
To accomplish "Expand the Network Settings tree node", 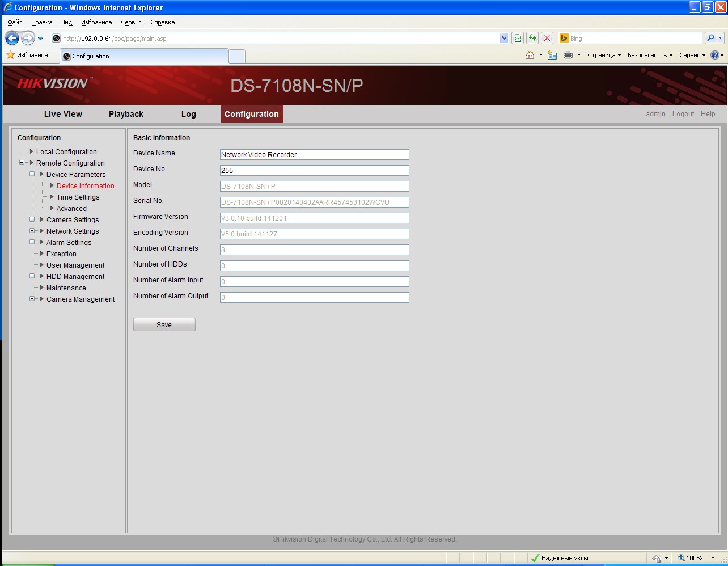I will tap(32, 231).
